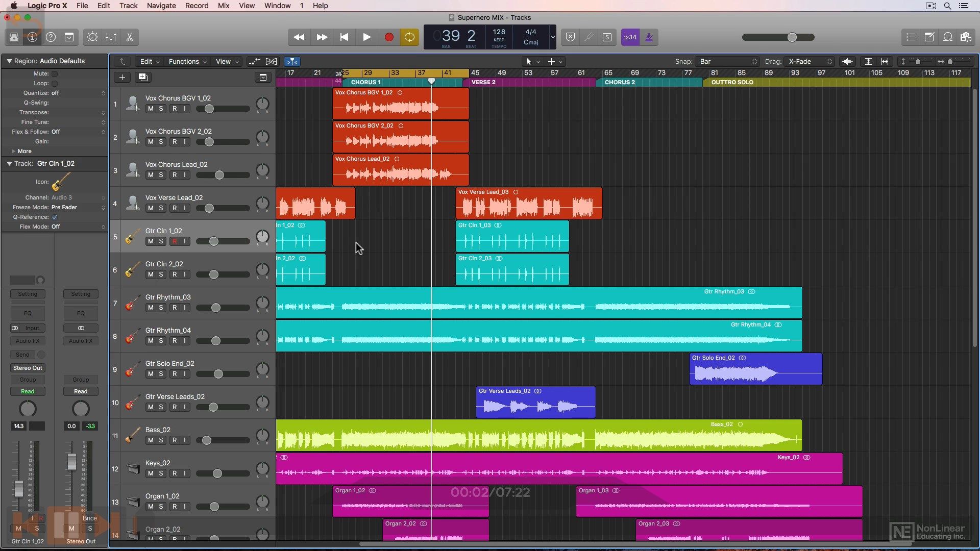Image resolution: width=980 pixels, height=551 pixels.
Task: Open the Note Pads icon
Action: [x=929, y=37]
